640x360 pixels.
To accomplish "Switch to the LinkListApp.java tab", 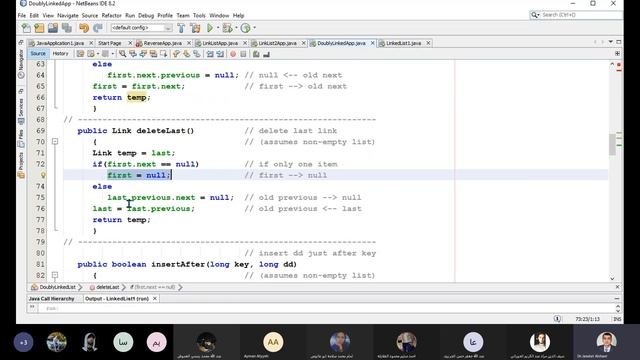I will coord(220,43).
